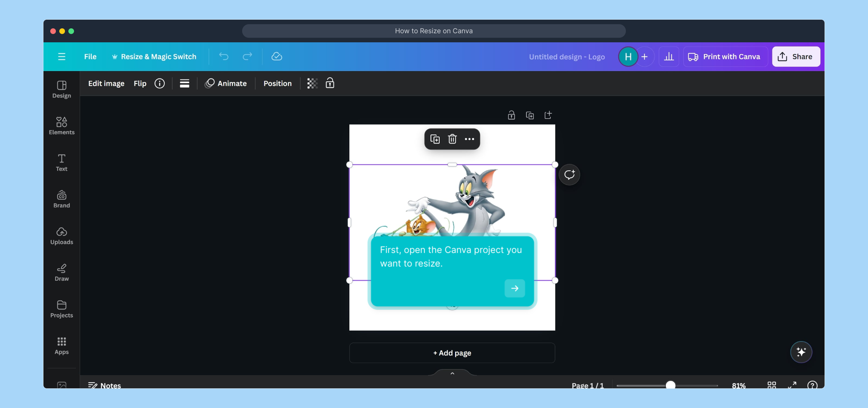Toggle grid view in bottom bar

772,385
